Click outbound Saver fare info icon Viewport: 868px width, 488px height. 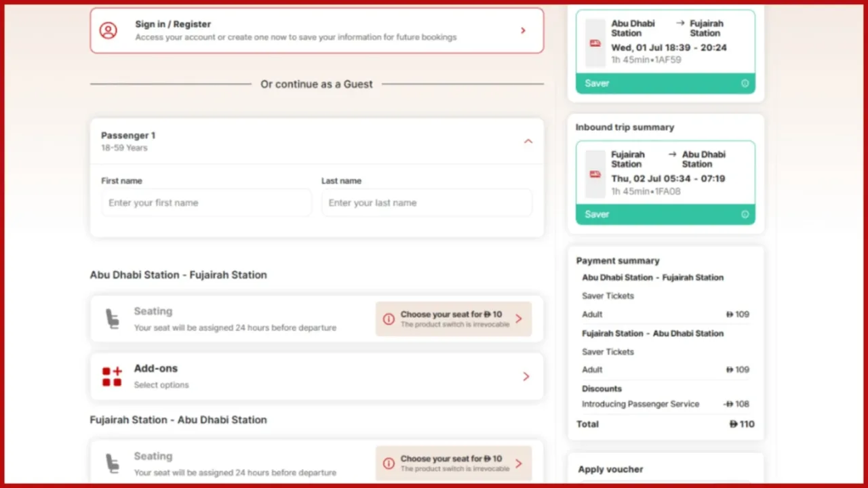coord(745,83)
